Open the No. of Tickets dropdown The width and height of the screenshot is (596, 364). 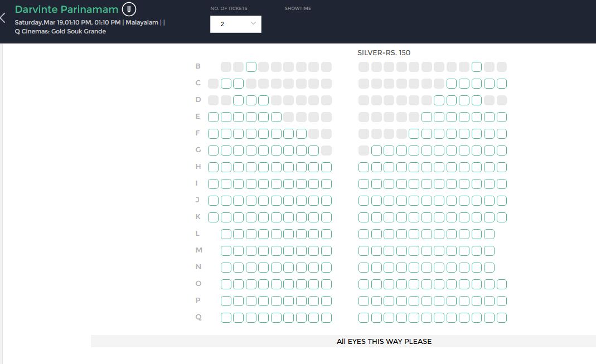[x=235, y=24]
